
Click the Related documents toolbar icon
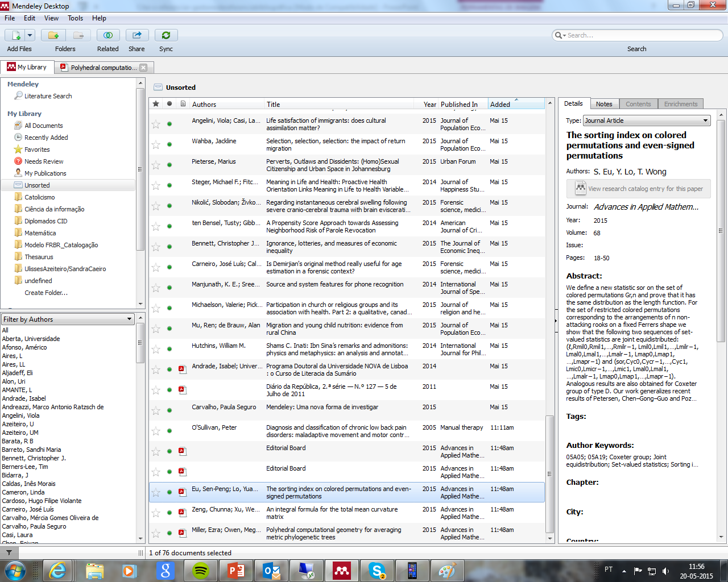coord(108,35)
